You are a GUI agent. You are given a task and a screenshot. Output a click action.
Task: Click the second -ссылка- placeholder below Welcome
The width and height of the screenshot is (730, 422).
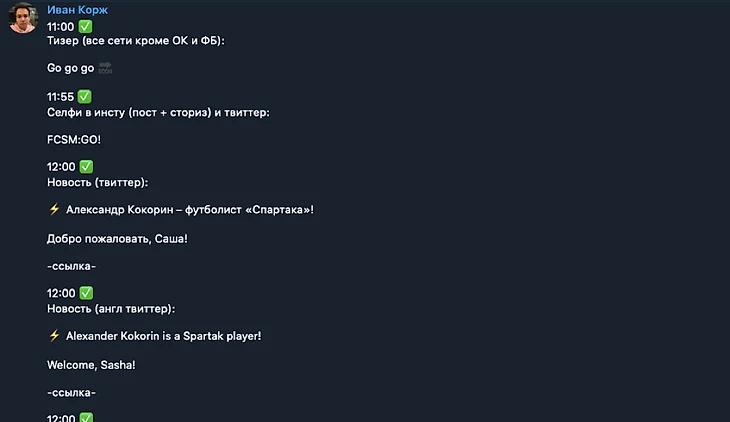tap(71, 393)
